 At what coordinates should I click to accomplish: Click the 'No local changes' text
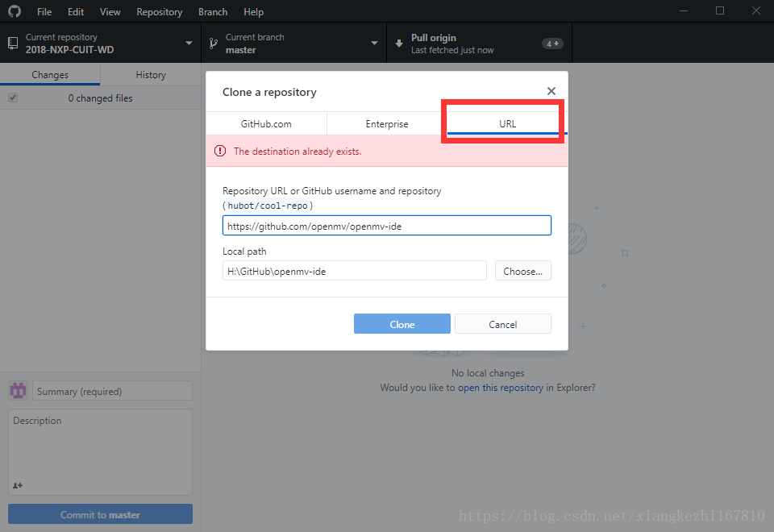[488, 373]
